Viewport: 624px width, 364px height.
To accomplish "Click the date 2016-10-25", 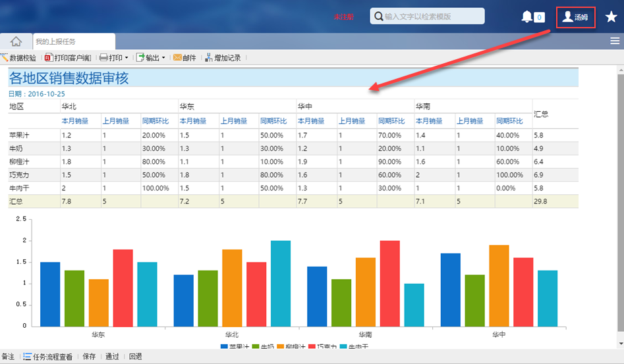I will 47,93.
